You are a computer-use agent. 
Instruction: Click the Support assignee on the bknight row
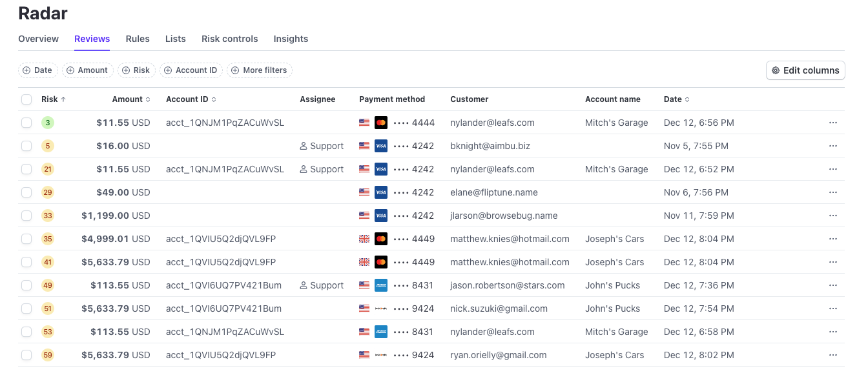[322, 146]
